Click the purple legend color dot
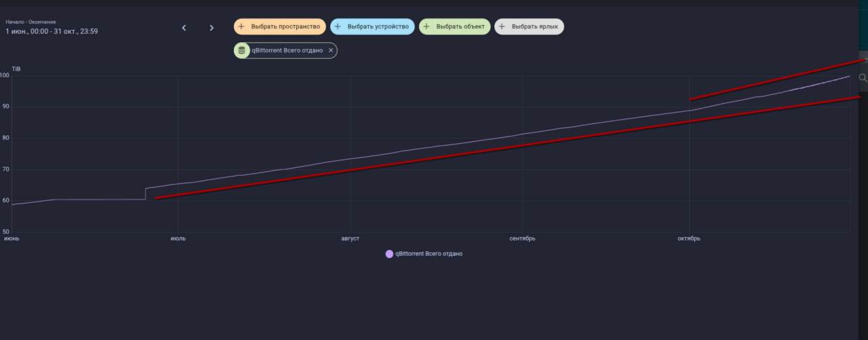 (x=389, y=254)
